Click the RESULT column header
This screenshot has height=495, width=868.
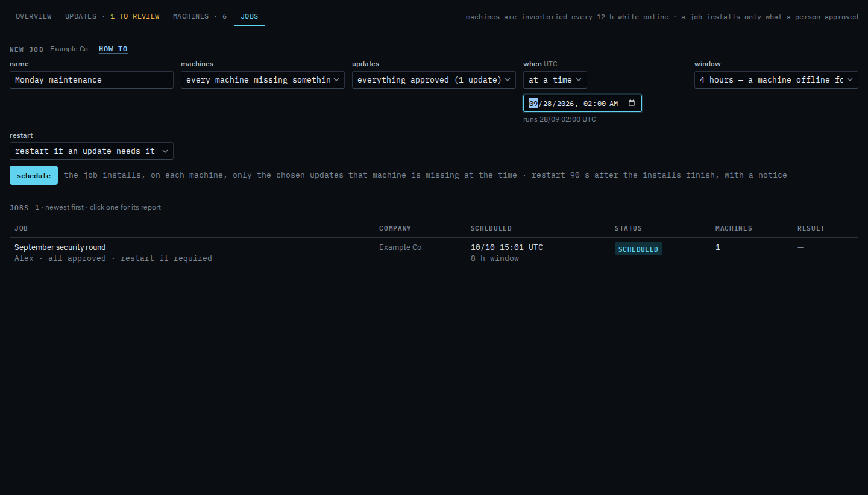click(811, 228)
